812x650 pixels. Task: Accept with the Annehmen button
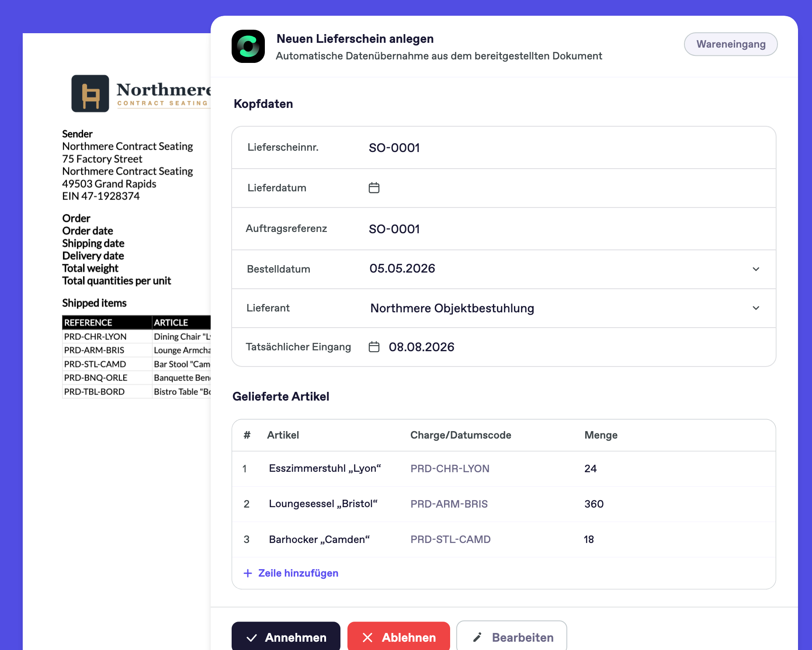click(286, 637)
